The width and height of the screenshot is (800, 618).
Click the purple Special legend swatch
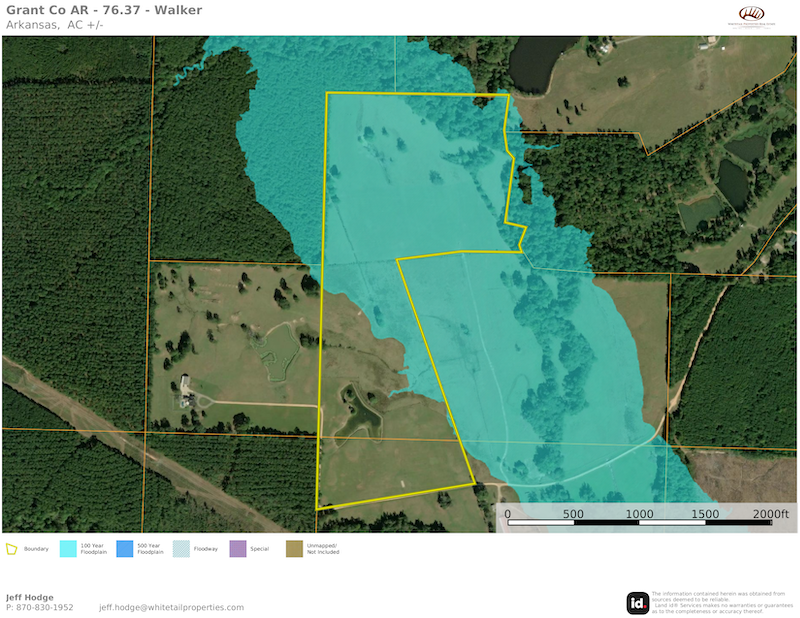(x=237, y=549)
